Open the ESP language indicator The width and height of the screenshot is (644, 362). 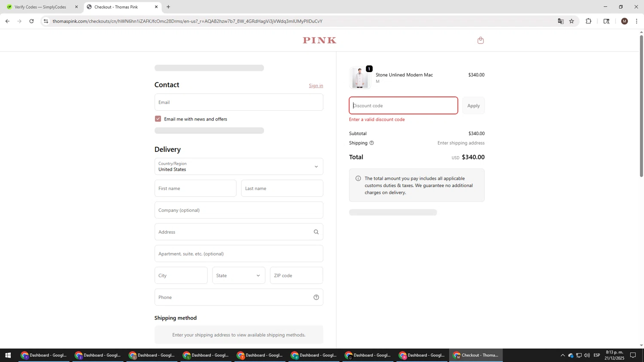[597, 355]
